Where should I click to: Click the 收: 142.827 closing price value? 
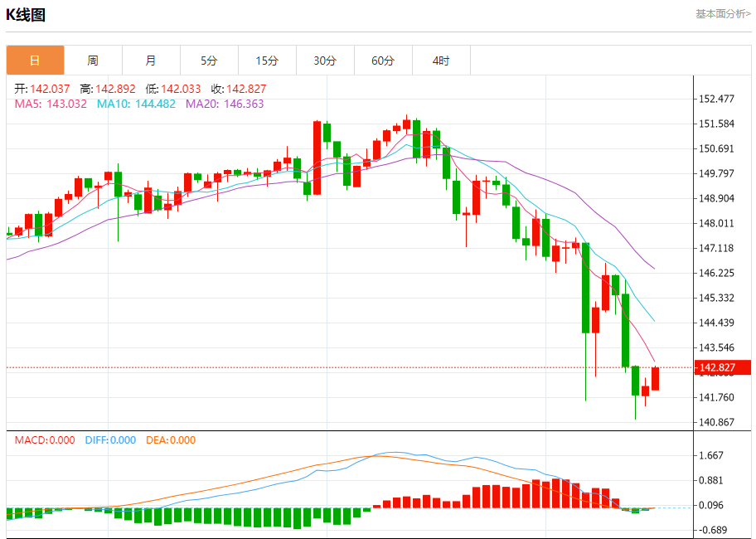point(239,90)
